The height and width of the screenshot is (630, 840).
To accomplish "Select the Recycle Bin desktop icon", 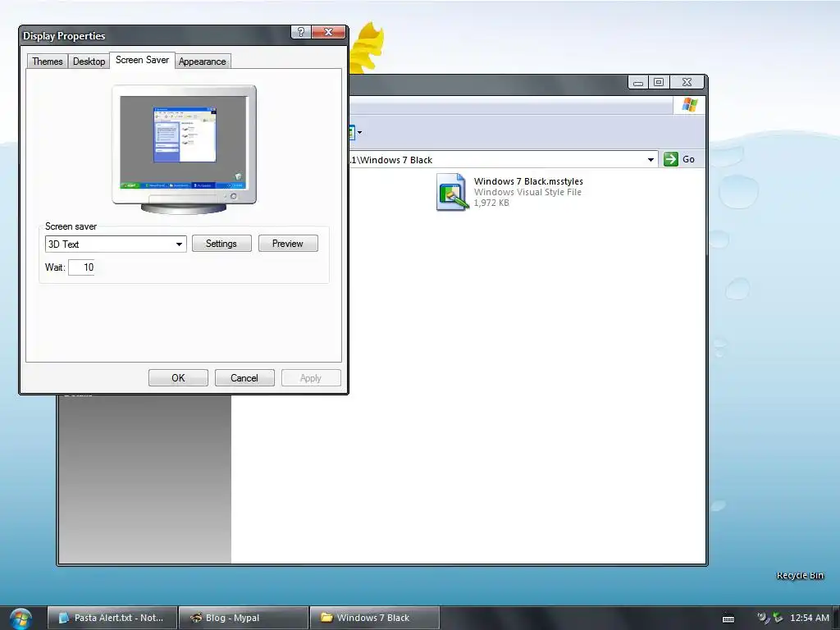I will pyautogui.click(x=800, y=575).
